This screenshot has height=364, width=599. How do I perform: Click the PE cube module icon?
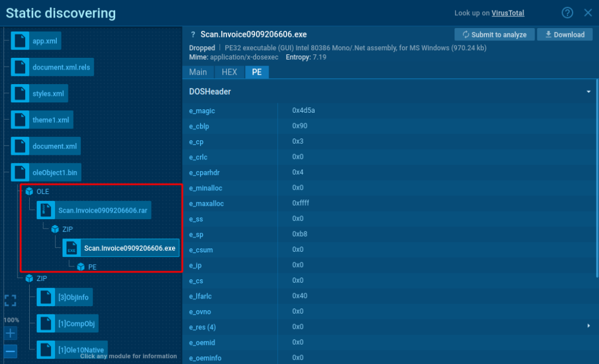pos(81,266)
